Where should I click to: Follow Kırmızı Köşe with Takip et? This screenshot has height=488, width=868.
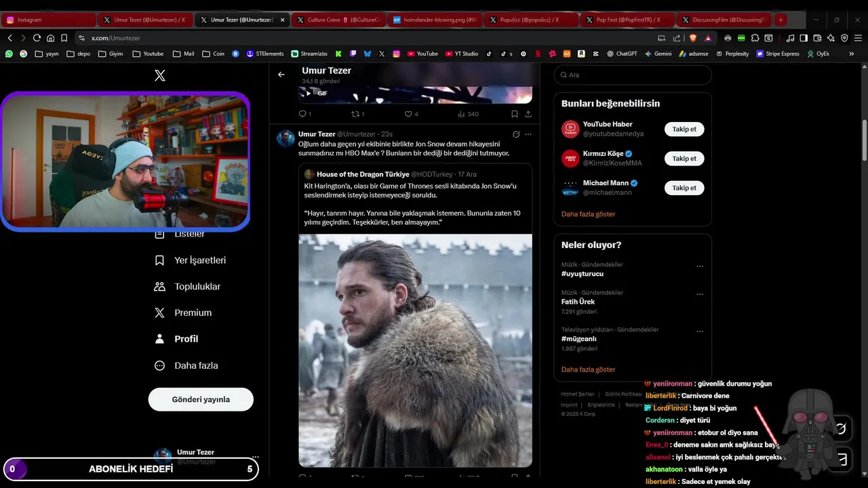(684, 159)
